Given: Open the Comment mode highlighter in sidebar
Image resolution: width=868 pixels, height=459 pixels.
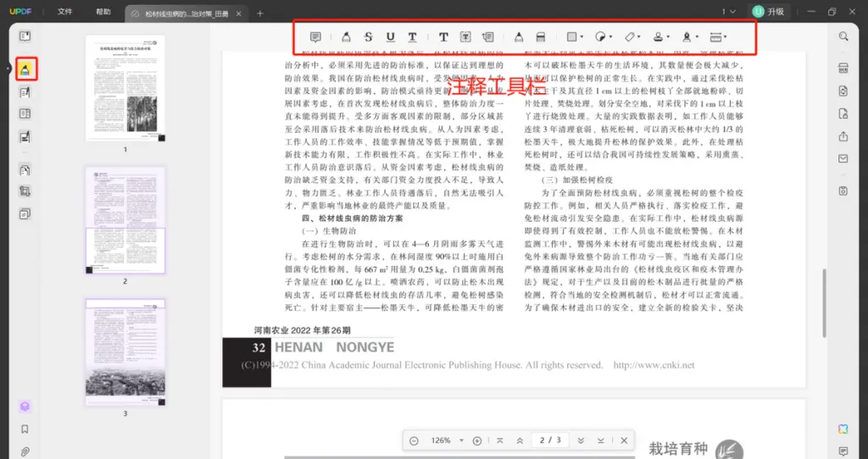Looking at the screenshot, I should click(25, 69).
